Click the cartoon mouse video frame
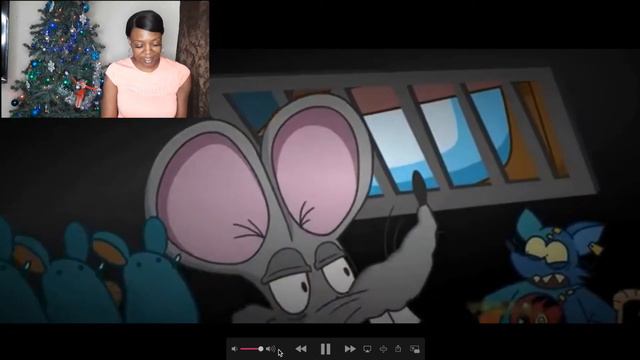Viewport: 640px width, 360px height. [320, 186]
